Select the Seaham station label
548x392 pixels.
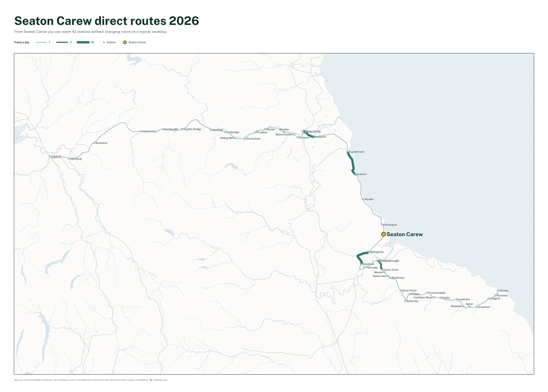[x=362, y=174]
